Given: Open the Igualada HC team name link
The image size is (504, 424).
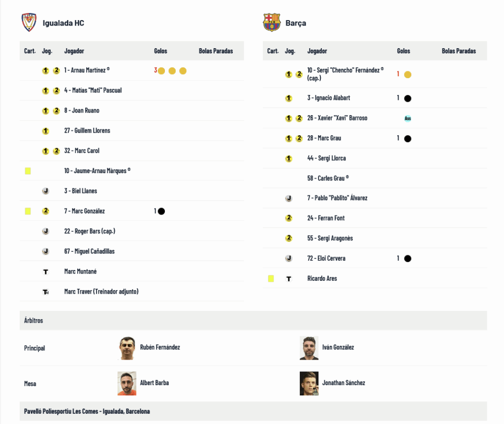Looking at the screenshot, I should (x=63, y=23).
